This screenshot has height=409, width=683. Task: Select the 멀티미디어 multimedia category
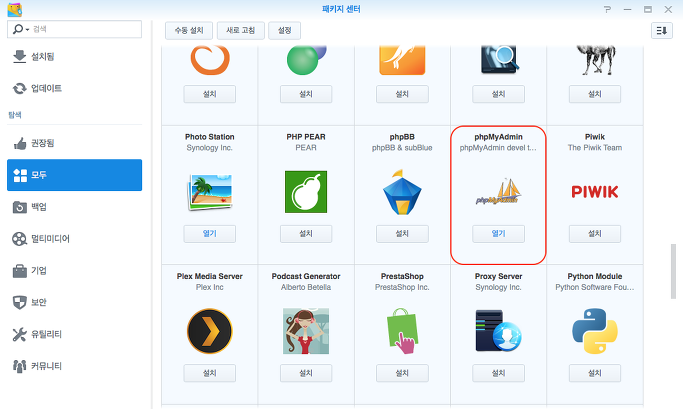click(x=74, y=239)
